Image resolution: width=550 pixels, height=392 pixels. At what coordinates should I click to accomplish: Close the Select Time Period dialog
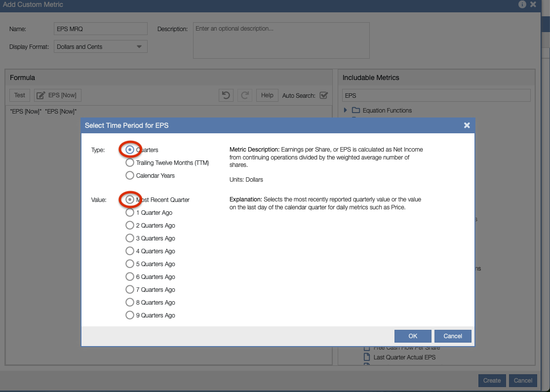point(467,125)
